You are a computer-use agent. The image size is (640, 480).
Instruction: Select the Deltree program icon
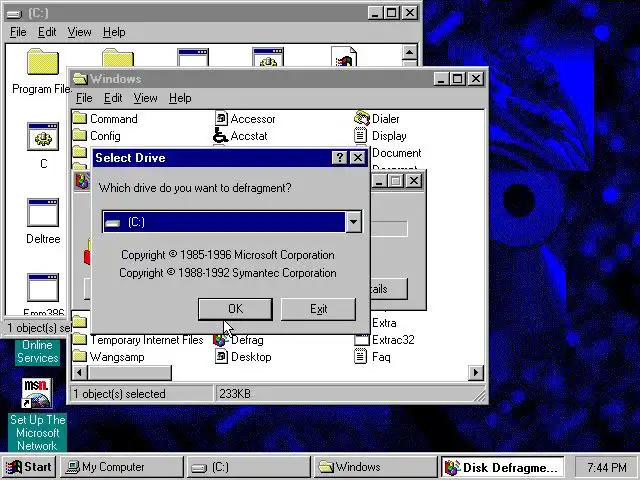click(x=43, y=213)
